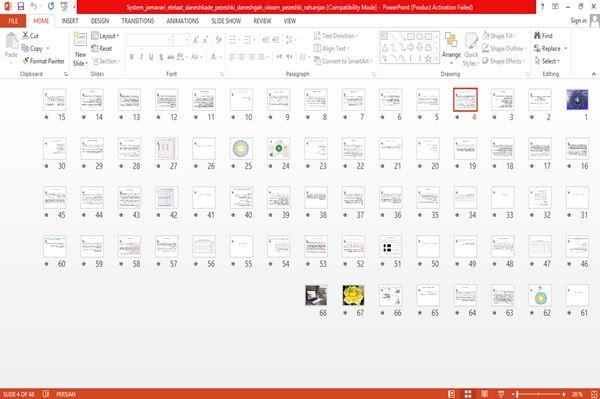The width and height of the screenshot is (600, 399).
Task: Switch to Slide Sorter view in status bar
Action: pos(468,394)
